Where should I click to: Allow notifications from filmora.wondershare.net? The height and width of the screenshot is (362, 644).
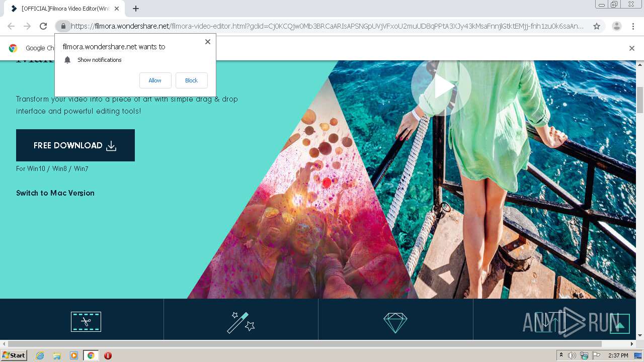(x=155, y=80)
